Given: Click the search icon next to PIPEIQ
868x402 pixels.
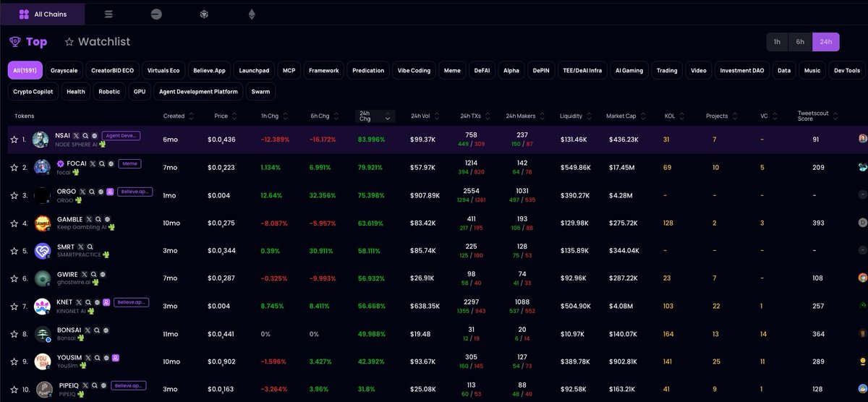Looking at the screenshot, I should click(x=94, y=386).
